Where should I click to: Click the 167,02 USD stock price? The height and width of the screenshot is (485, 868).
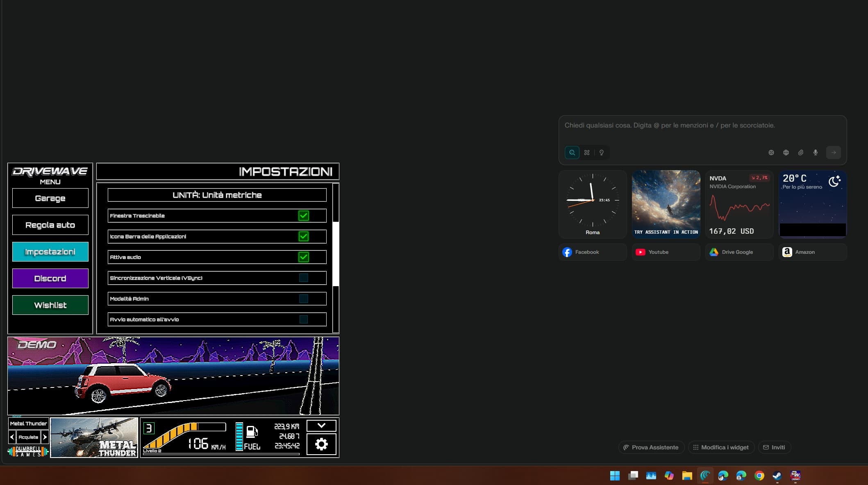coord(731,231)
